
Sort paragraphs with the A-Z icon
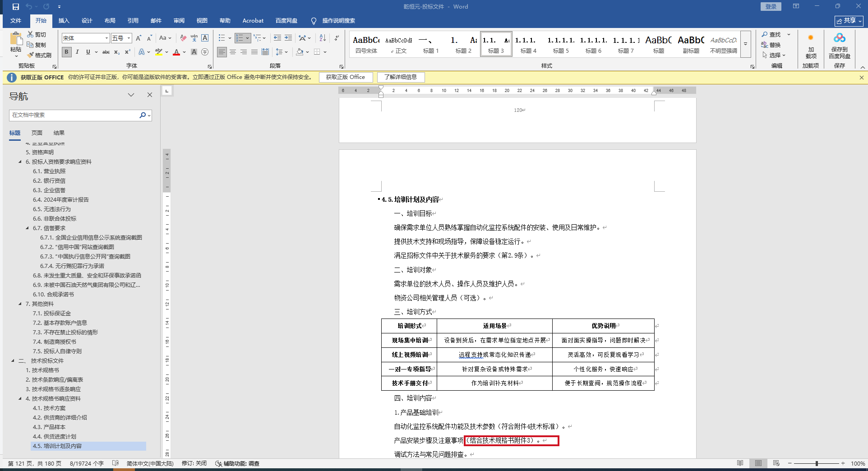pos(323,38)
